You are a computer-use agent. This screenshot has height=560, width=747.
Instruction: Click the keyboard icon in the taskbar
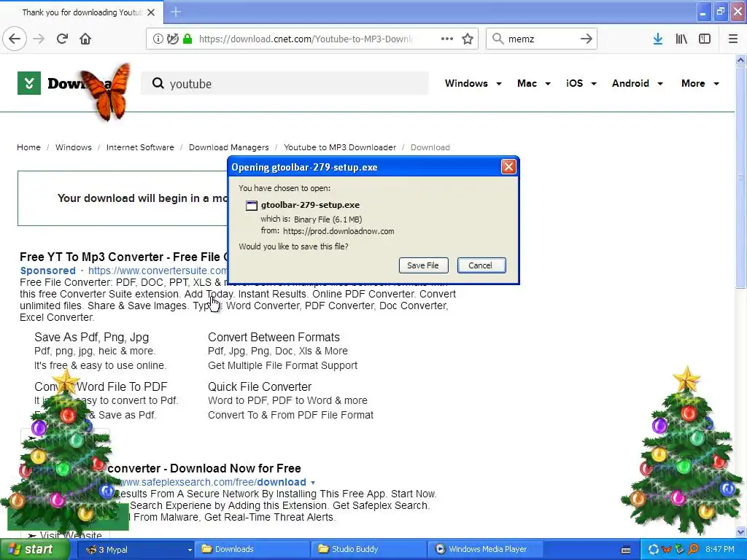point(626,550)
